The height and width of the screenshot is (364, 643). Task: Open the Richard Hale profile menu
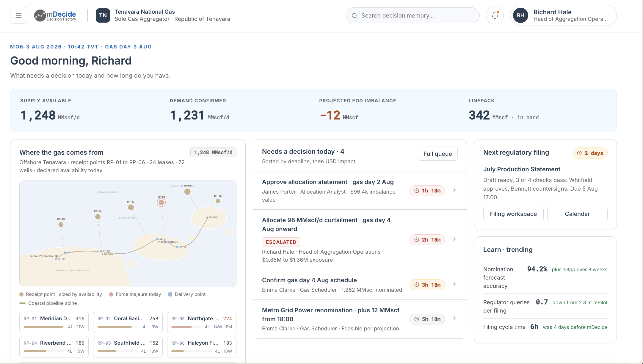(x=563, y=15)
